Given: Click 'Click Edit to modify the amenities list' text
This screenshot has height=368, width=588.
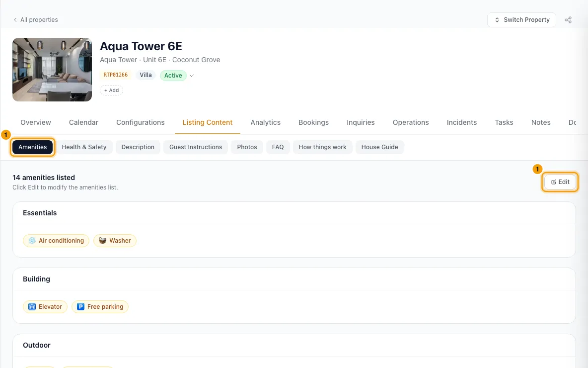Looking at the screenshot, I should (65, 187).
